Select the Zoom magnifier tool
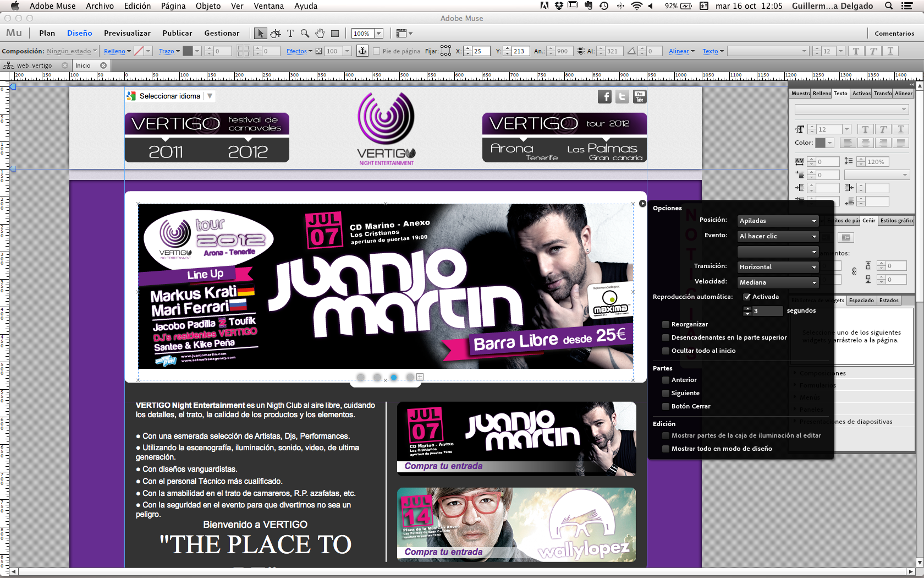Viewport: 924px width, 578px height. pos(305,34)
